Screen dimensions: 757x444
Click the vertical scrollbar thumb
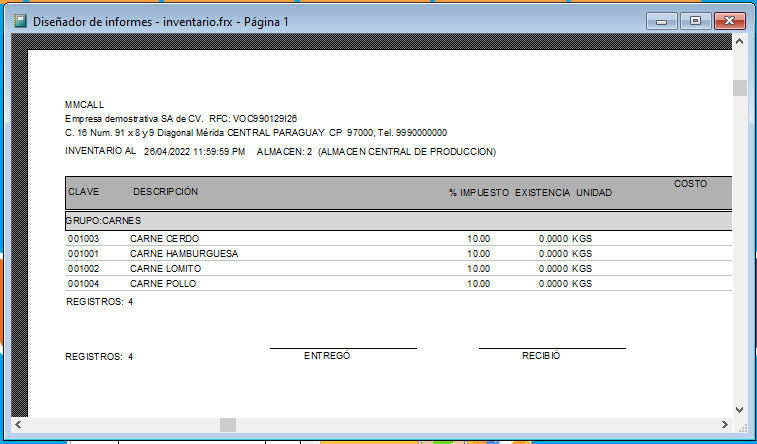[740, 88]
